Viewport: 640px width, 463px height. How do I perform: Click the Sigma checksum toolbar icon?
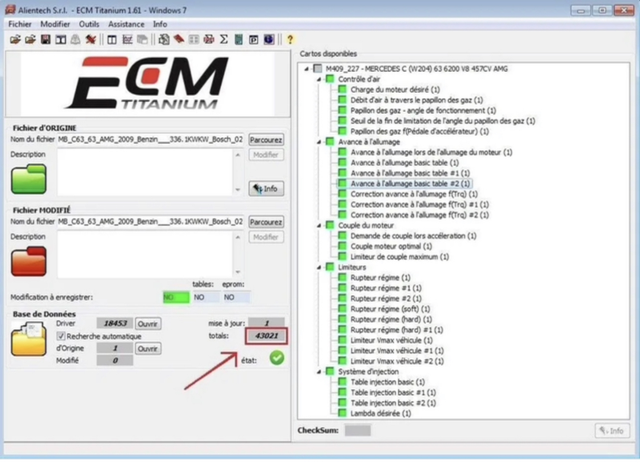(224, 39)
